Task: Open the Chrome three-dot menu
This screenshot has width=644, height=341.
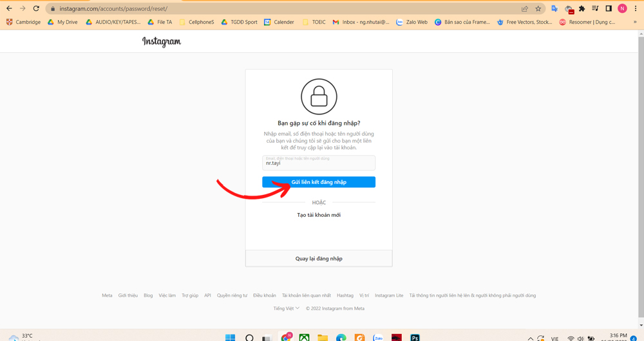Action: (636, 8)
